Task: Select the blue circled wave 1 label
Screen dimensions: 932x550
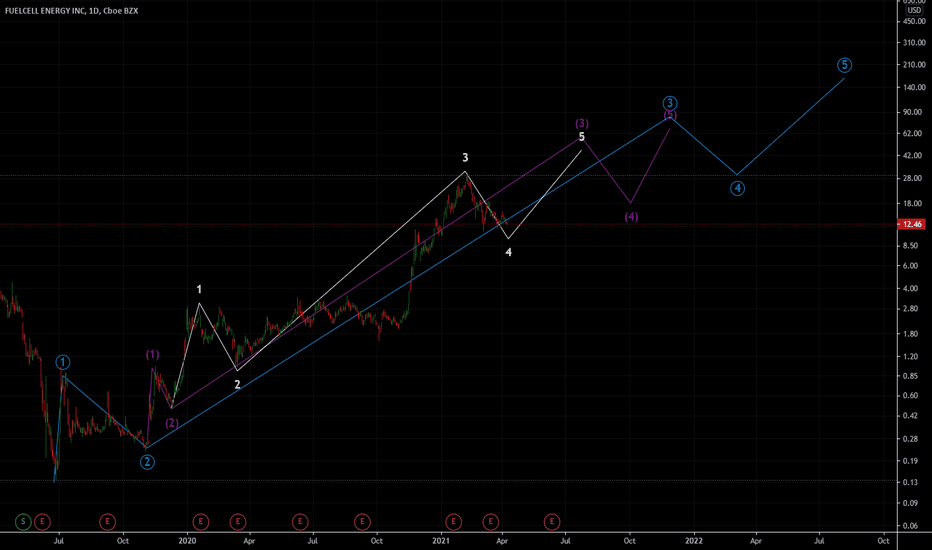Action: [63, 362]
